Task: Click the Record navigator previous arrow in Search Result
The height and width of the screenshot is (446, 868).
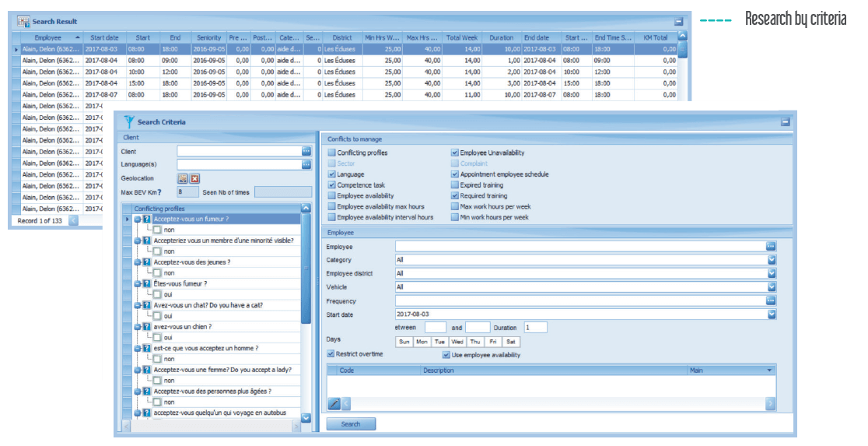Action: [x=73, y=220]
